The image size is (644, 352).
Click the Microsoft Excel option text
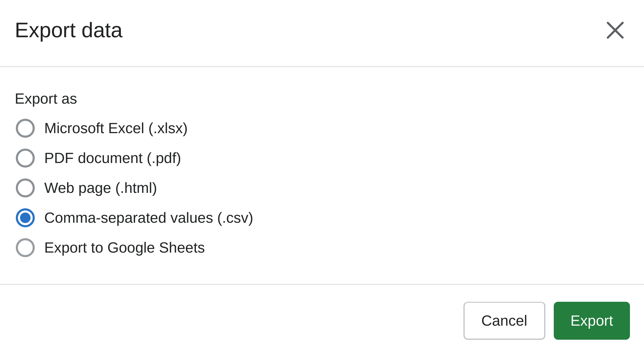pos(116,128)
